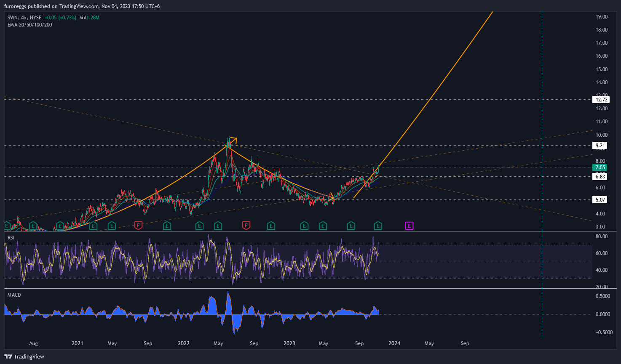Click the green earnings marker after 2023 label
The width and height of the screenshot is (621, 364).
[304, 226]
